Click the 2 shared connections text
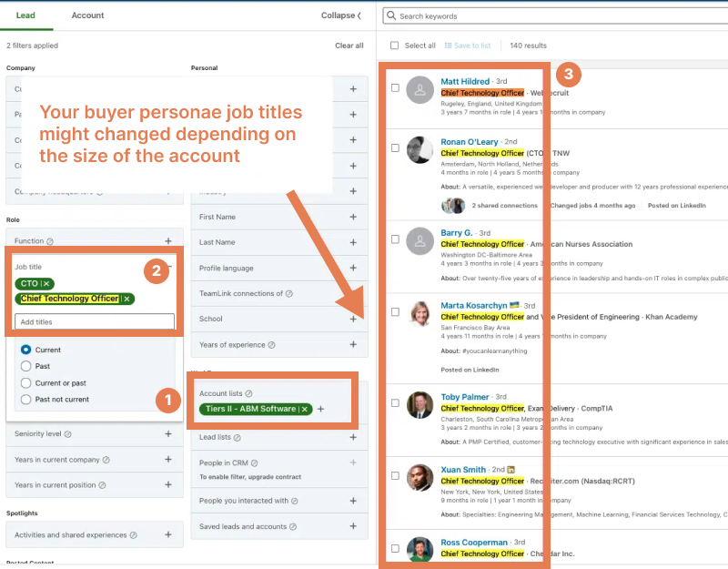728x569 pixels. click(505, 206)
